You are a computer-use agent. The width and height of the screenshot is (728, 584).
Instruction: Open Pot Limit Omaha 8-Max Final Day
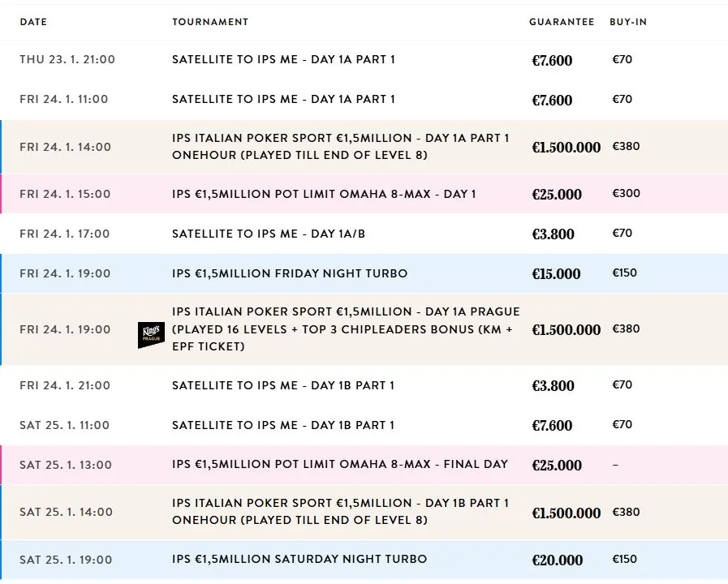[x=364, y=465]
